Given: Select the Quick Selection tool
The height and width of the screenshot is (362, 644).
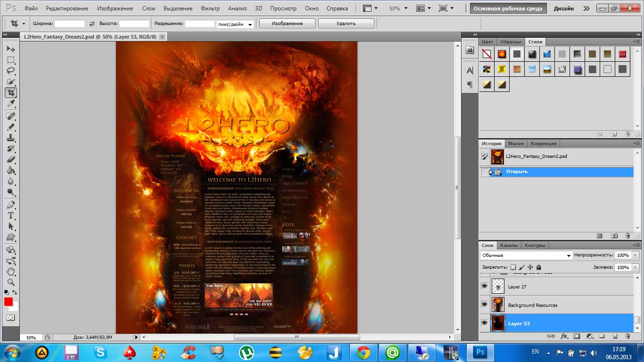Looking at the screenshot, I should coord(11,82).
